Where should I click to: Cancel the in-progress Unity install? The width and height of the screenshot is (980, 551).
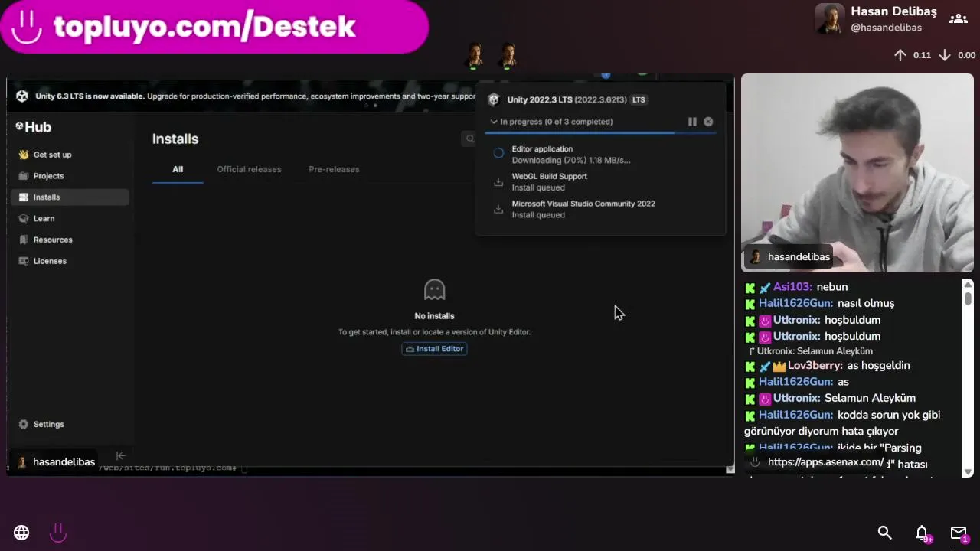pyautogui.click(x=708, y=122)
